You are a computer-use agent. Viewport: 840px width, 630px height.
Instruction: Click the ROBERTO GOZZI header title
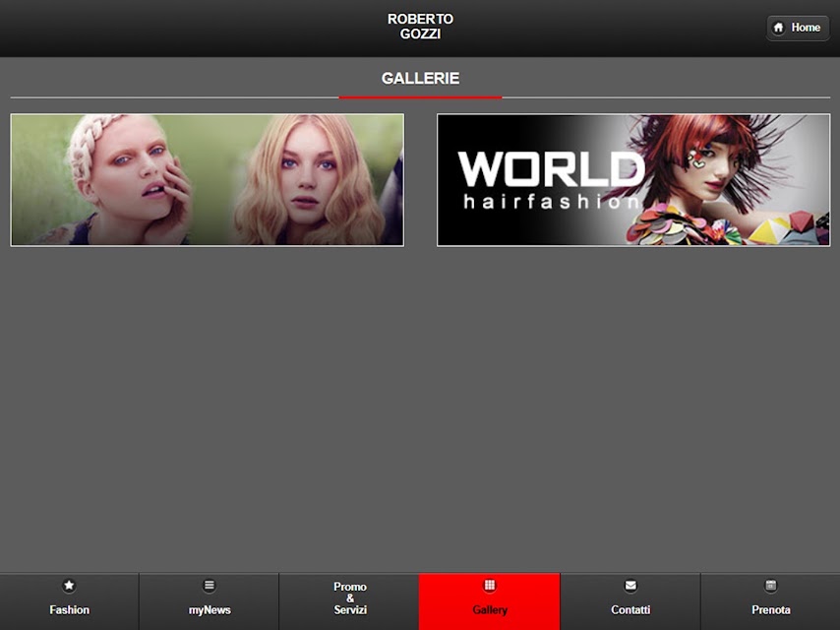421,27
